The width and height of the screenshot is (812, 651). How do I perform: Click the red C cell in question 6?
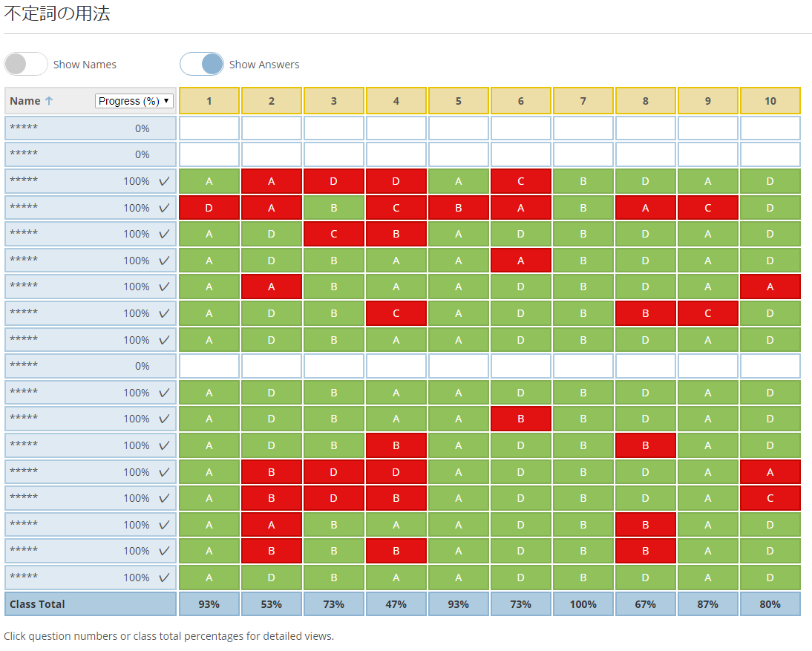pos(521,181)
